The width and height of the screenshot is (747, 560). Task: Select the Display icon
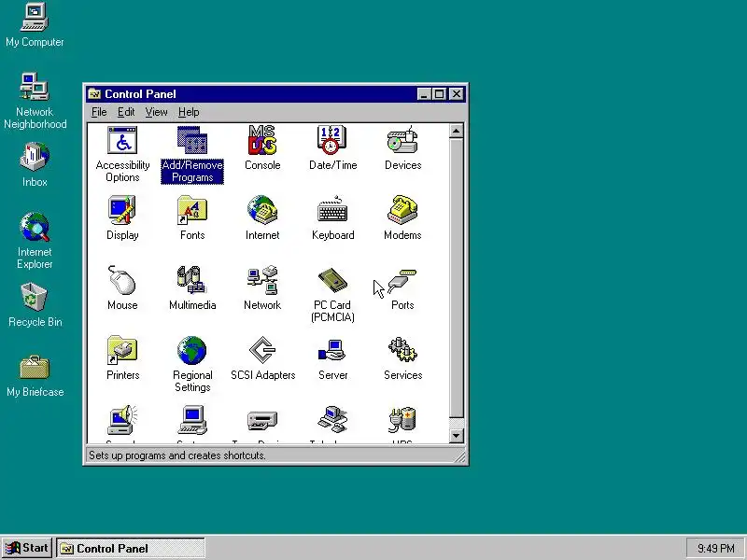pyautogui.click(x=122, y=210)
